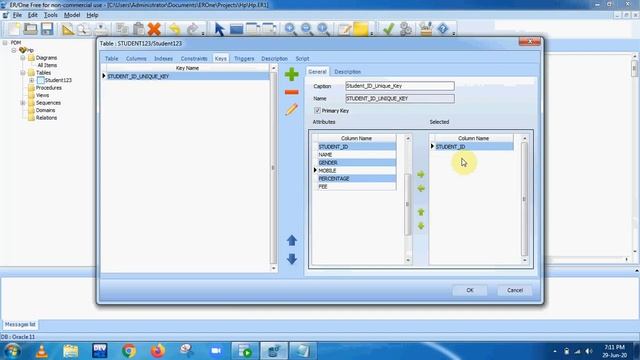
Task: Click the green check validate icon
Action: (x=388, y=29)
